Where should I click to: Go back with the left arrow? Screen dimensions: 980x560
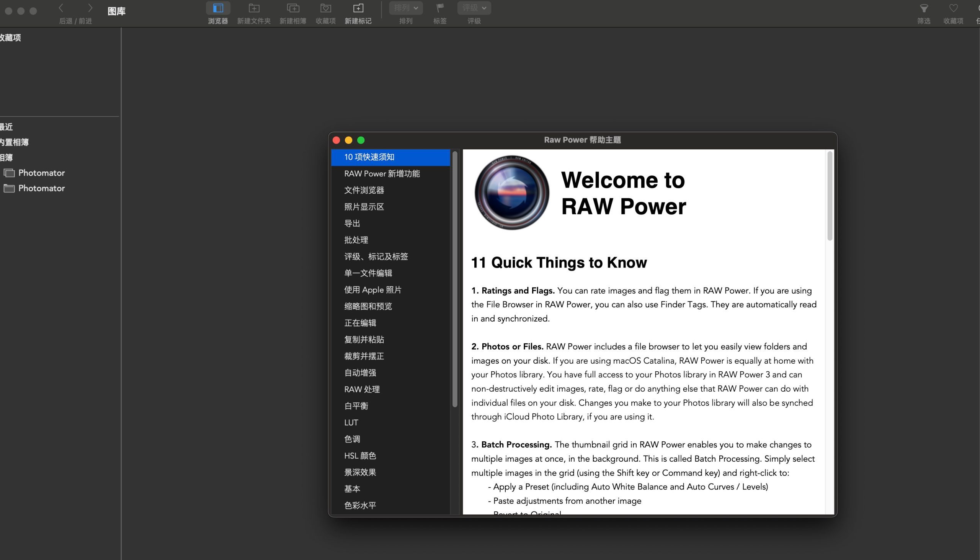61,8
